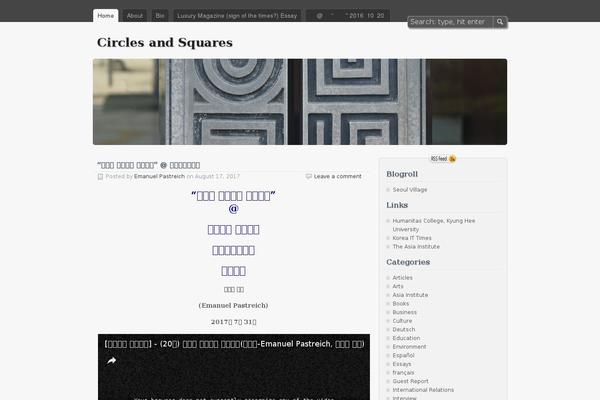Image resolution: width=600 pixels, height=400 pixels.
Task: Open the 2016 10 20 tab
Action: tap(348, 16)
